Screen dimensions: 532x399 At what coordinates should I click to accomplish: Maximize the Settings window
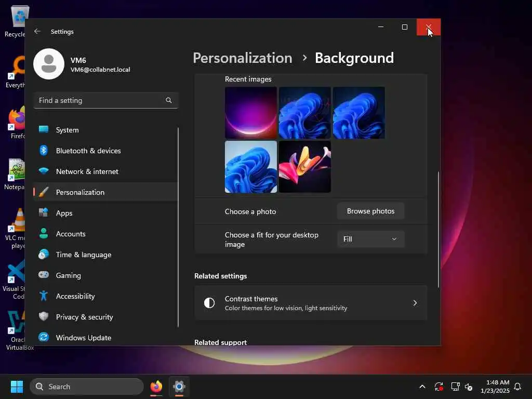[x=404, y=27]
